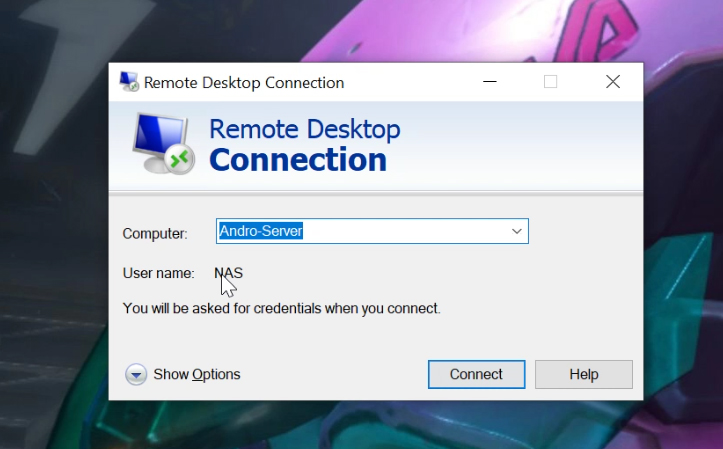Click the "User name:" label

click(x=159, y=273)
